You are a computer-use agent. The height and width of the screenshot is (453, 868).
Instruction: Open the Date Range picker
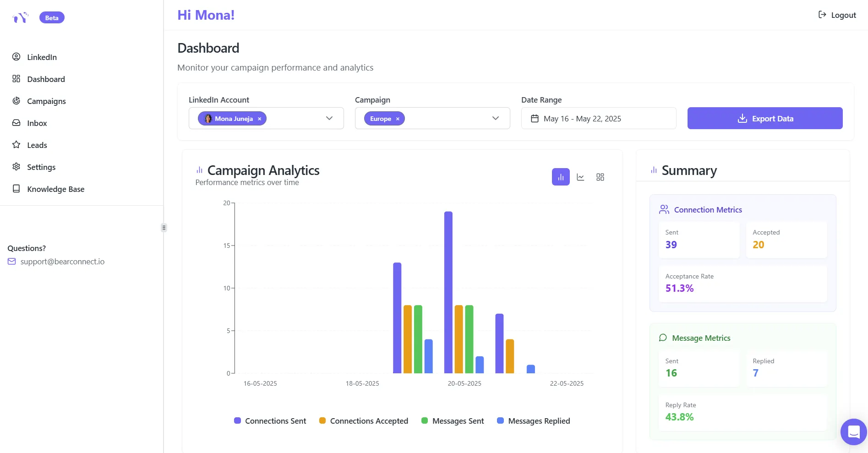click(x=598, y=118)
